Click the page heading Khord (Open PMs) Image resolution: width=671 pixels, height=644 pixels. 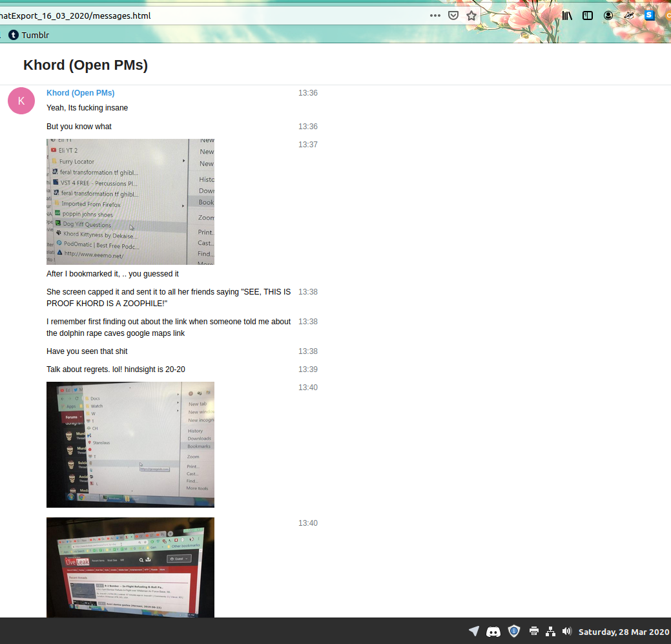[x=86, y=65]
